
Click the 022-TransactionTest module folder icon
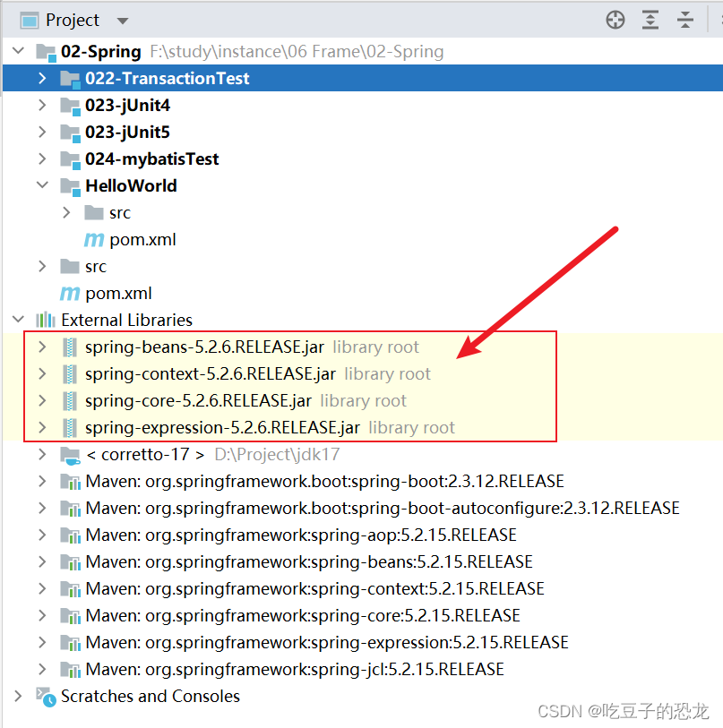tap(70, 79)
